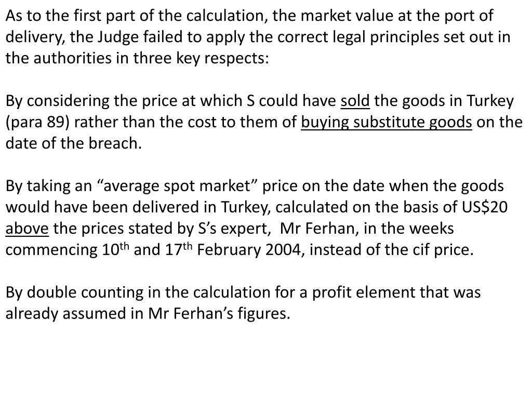The height and width of the screenshot is (399, 532).
Task: Click the words "three key respects"
Action: [201, 58]
